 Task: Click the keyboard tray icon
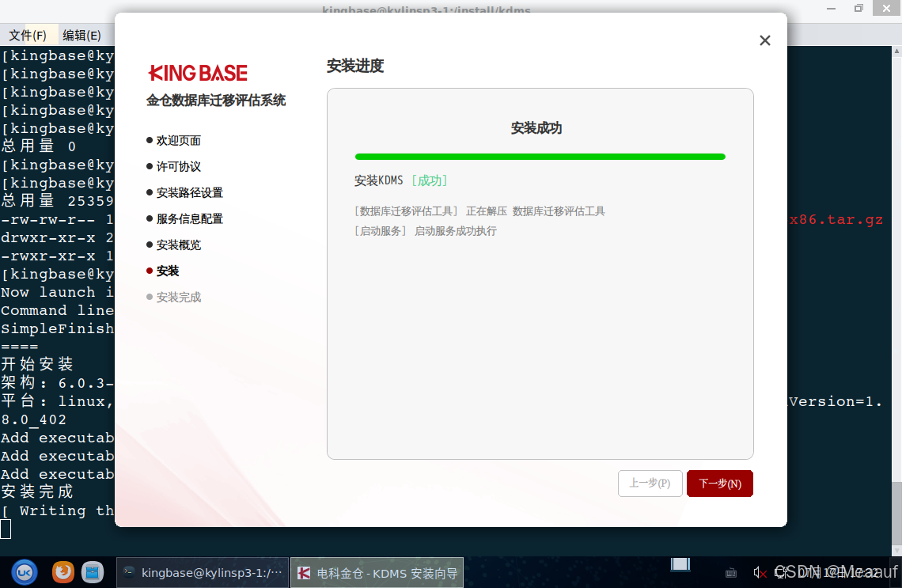click(x=731, y=573)
